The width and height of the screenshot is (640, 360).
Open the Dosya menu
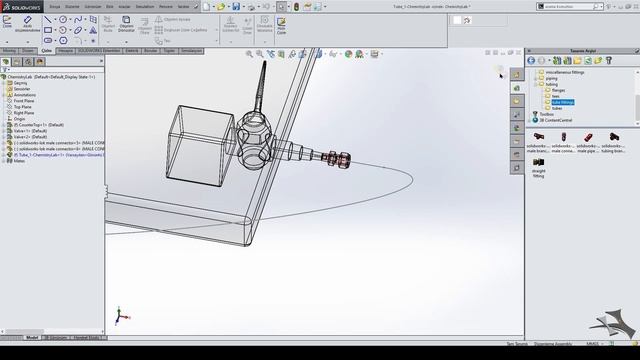(55, 7)
